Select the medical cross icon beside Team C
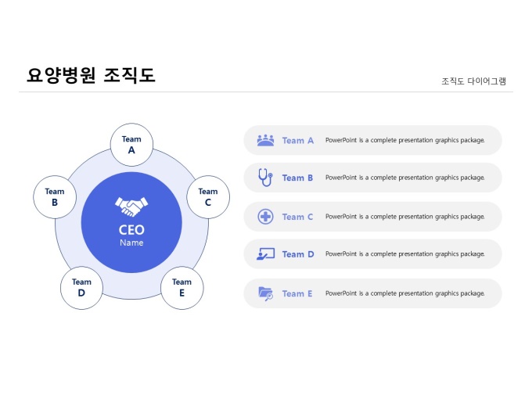This screenshot has height=399, width=532. [265, 217]
